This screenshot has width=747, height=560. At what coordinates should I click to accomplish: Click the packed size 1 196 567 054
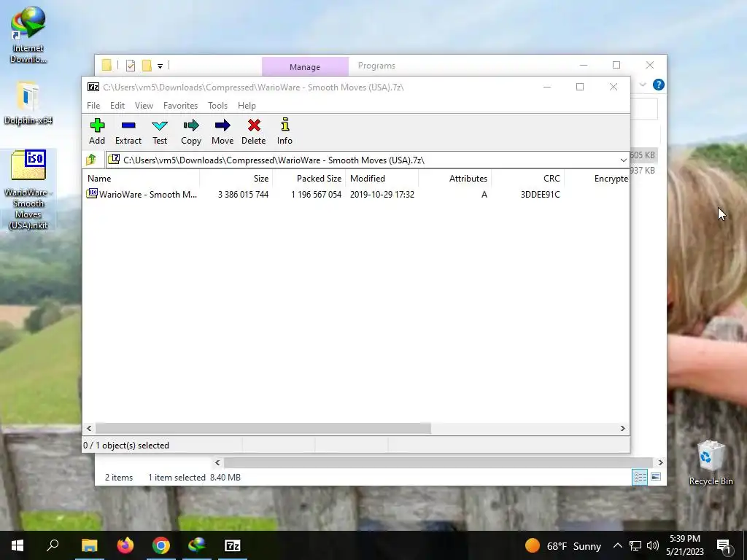tap(317, 194)
